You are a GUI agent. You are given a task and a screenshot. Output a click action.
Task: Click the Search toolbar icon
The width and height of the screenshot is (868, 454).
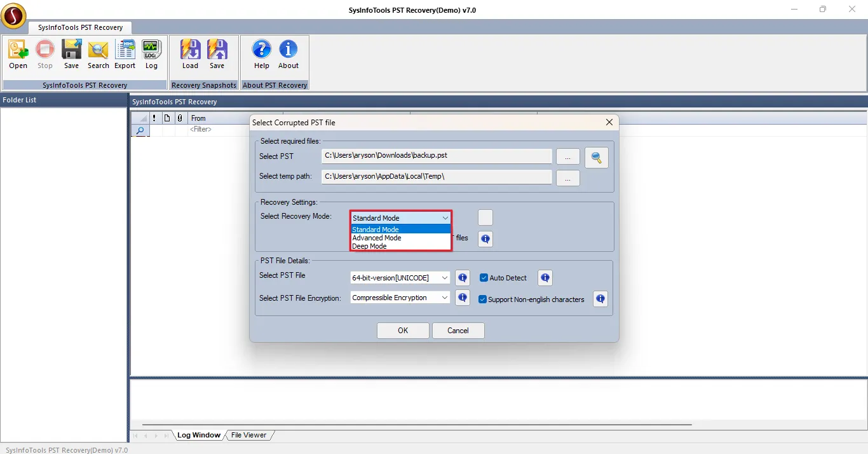98,54
